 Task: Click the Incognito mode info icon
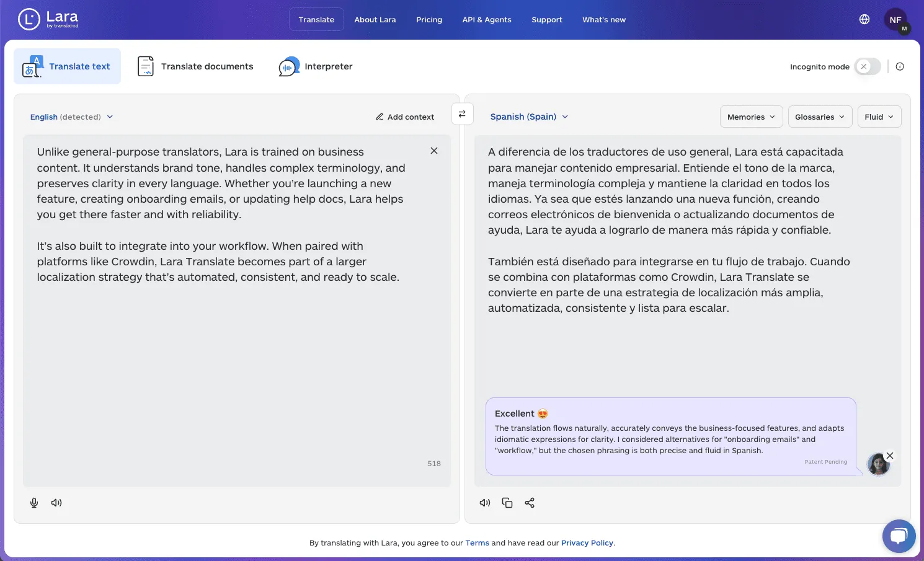(x=900, y=66)
